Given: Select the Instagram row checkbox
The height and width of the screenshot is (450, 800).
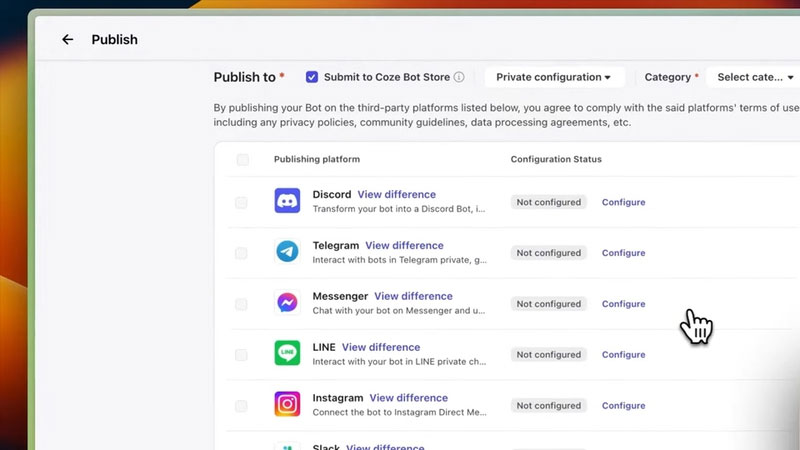Looking at the screenshot, I should point(241,406).
